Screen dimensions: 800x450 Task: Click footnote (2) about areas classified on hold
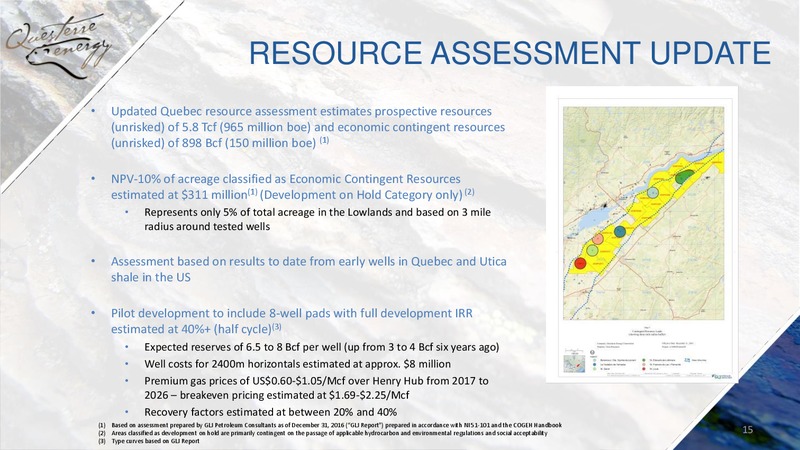pos(322,433)
